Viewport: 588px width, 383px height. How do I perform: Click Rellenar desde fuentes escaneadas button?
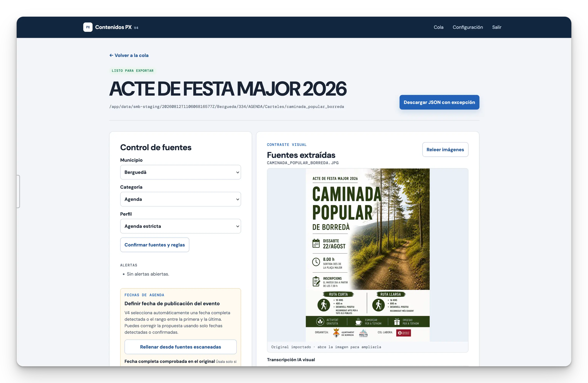point(180,347)
